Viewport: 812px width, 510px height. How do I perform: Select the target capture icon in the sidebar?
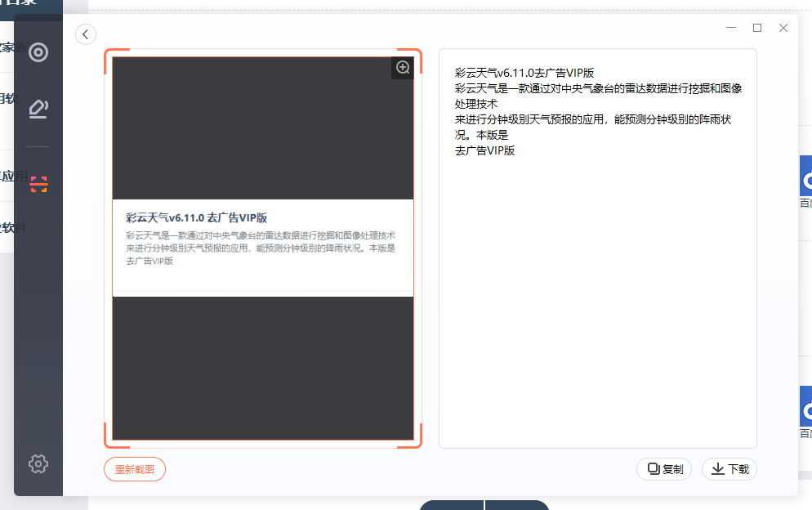(x=38, y=51)
